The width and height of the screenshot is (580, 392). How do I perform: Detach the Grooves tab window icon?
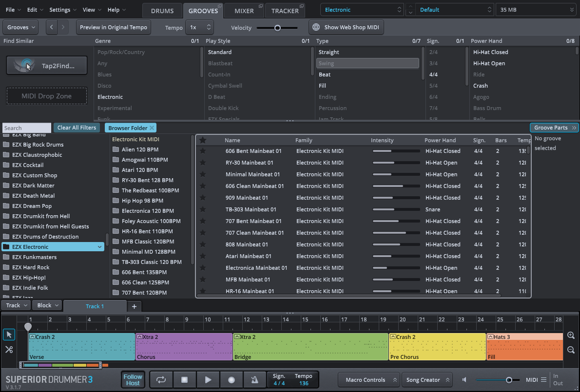220,6
